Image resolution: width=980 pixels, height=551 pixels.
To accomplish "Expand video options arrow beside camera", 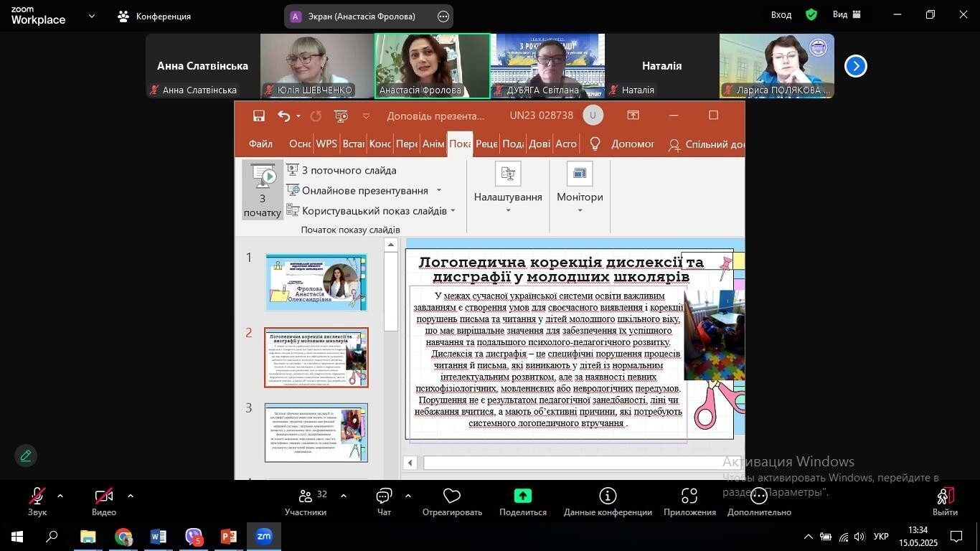I will tap(130, 496).
